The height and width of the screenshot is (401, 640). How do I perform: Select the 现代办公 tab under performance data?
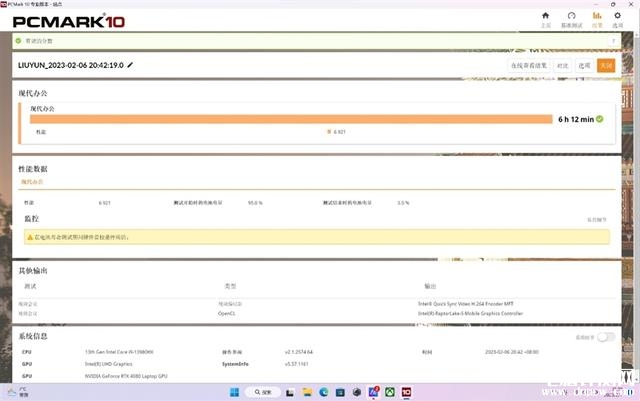(32, 182)
